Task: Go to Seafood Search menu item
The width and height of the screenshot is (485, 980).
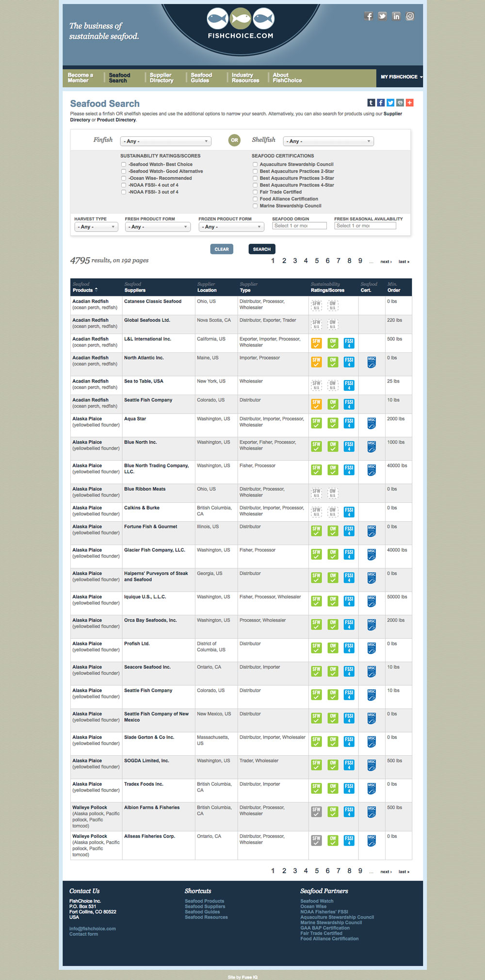Action: [x=119, y=78]
